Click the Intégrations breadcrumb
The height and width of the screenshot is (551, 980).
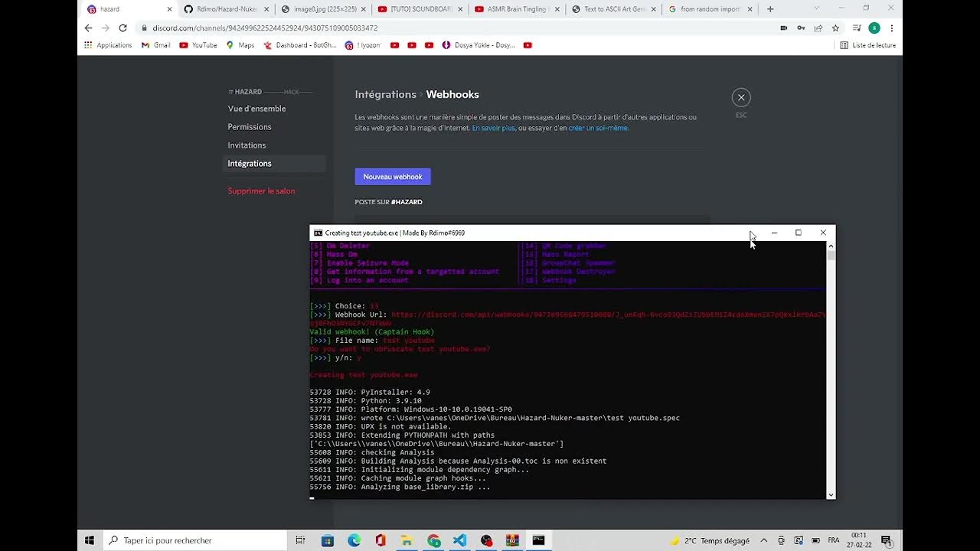click(x=385, y=94)
